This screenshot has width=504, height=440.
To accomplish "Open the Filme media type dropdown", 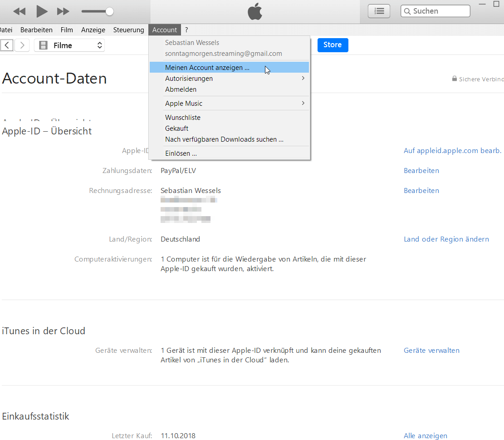I will coord(69,45).
